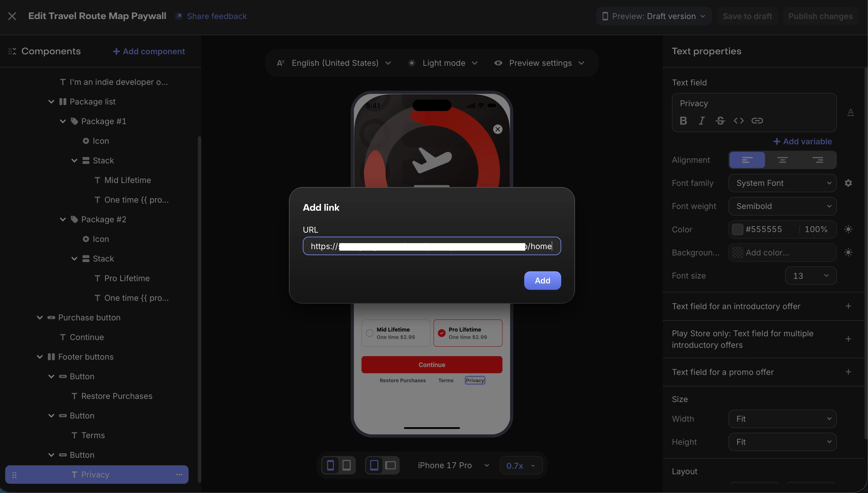Click the Italic formatting icon
Image resolution: width=868 pixels, height=493 pixels.
coord(702,121)
